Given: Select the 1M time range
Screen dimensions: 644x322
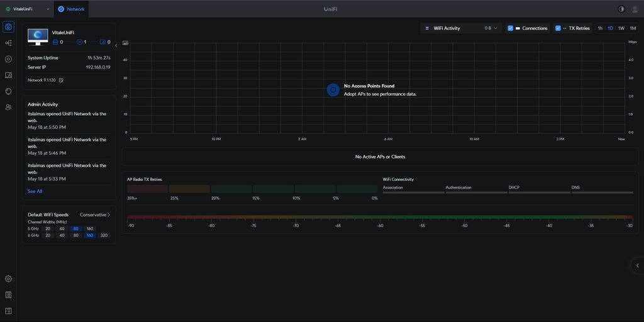Looking at the screenshot, I should [x=633, y=28].
